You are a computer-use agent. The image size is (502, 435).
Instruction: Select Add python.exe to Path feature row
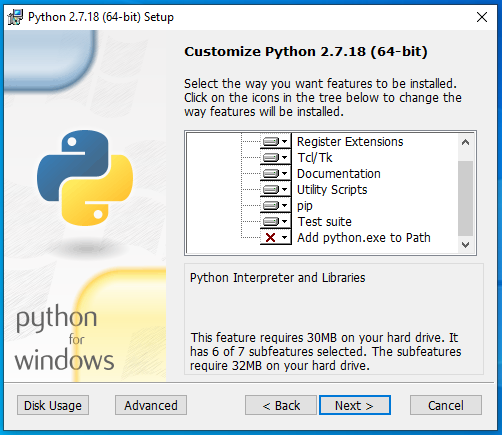point(364,238)
